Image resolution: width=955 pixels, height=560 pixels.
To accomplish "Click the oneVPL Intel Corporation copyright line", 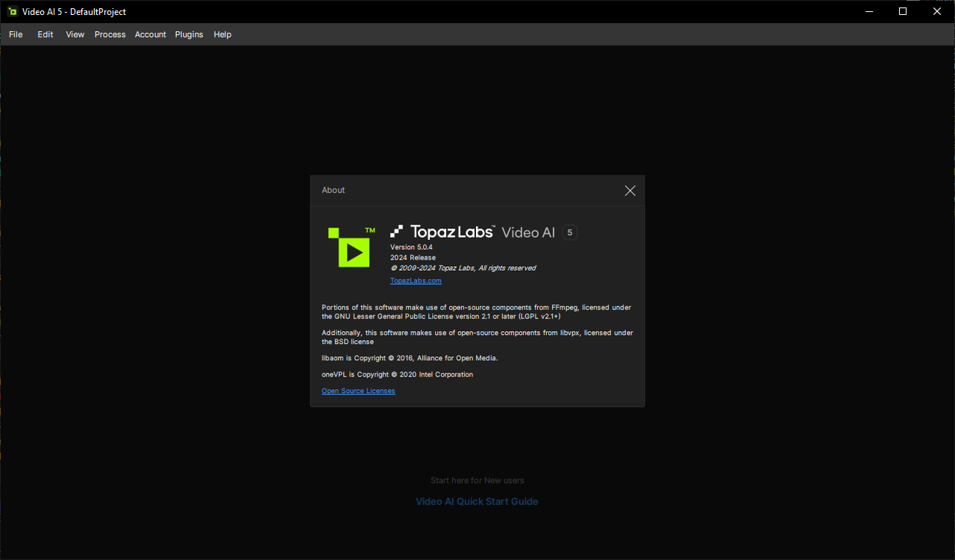I will [x=397, y=374].
